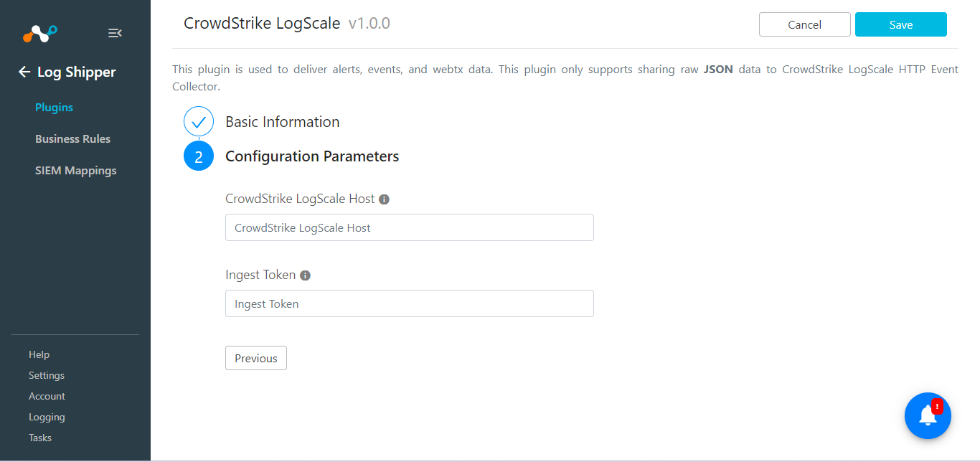The image size is (980, 462).
Task: Cancel the plugin configuration
Action: point(805,24)
